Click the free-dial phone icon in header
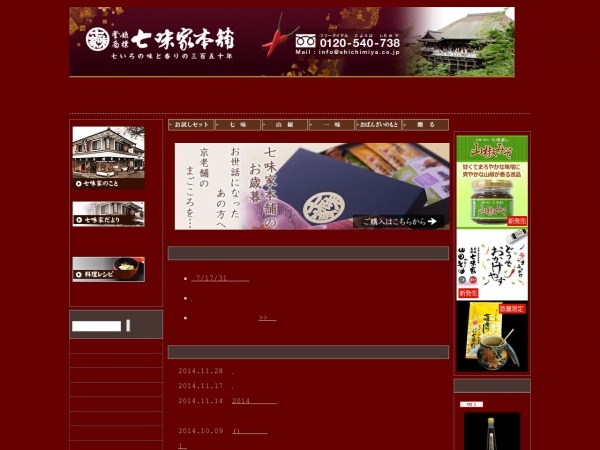Screen dimensions: 600x450 coord(305,41)
